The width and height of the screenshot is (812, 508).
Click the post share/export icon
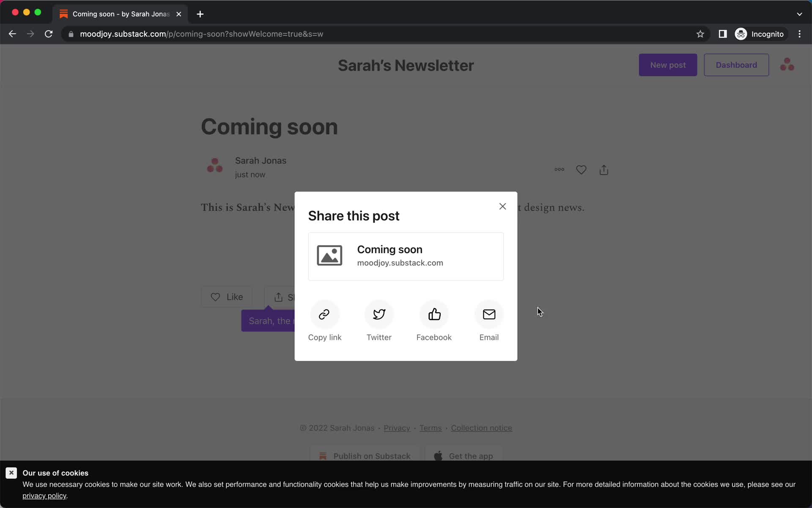[604, 169]
